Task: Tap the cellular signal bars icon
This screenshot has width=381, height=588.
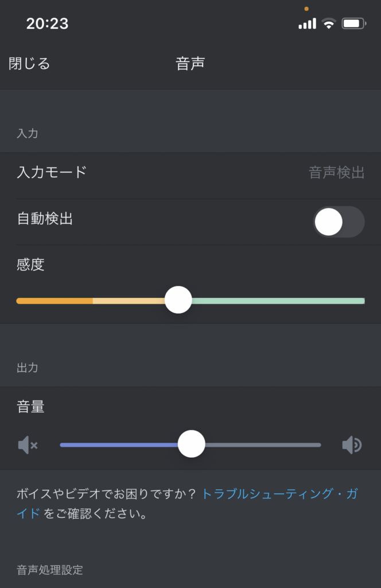Action: pos(307,24)
